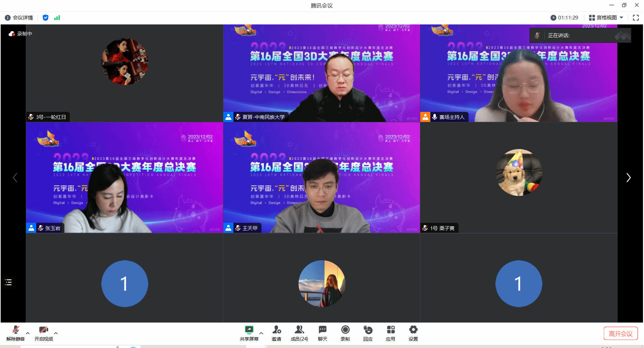Toggle recording with the 录制 button
The width and height of the screenshot is (644, 348).
point(345,333)
